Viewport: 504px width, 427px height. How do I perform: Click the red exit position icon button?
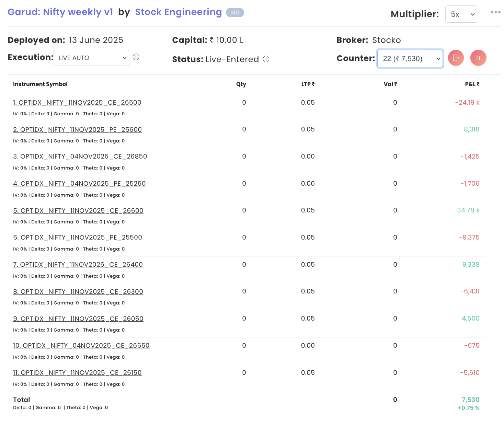(x=456, y=58)
